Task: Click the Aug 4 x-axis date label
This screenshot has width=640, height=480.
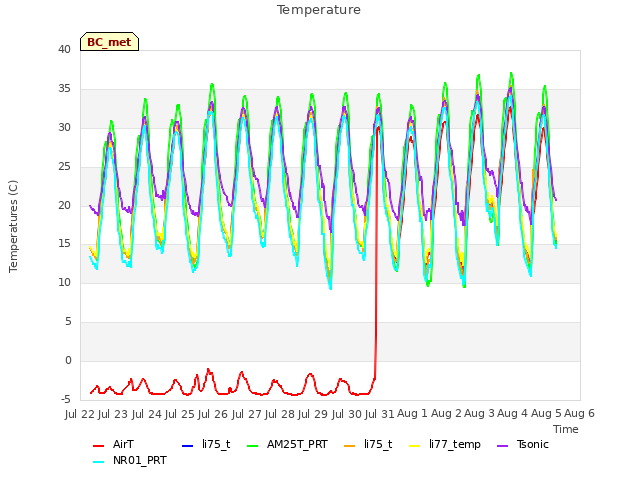Action: (x=513, y=414)
